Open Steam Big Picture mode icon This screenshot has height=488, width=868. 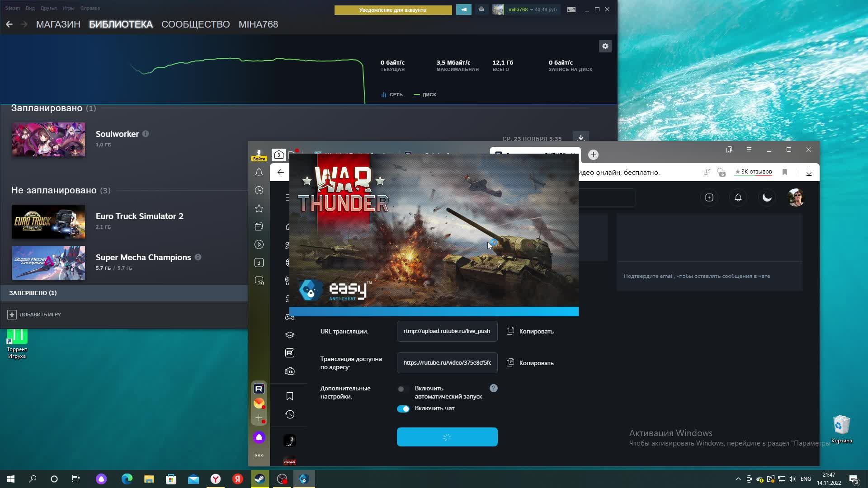click(571, 9)
